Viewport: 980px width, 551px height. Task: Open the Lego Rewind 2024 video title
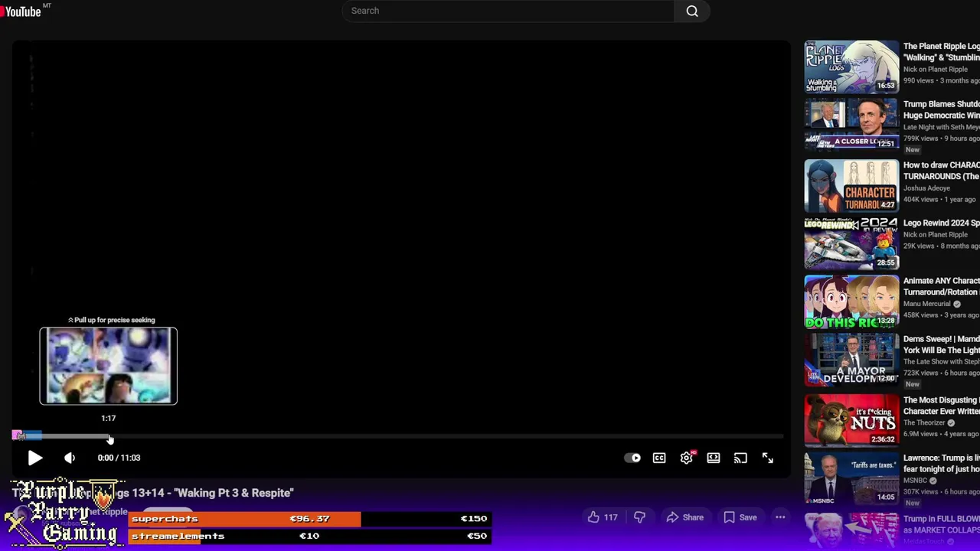click(x=942, y=223)
